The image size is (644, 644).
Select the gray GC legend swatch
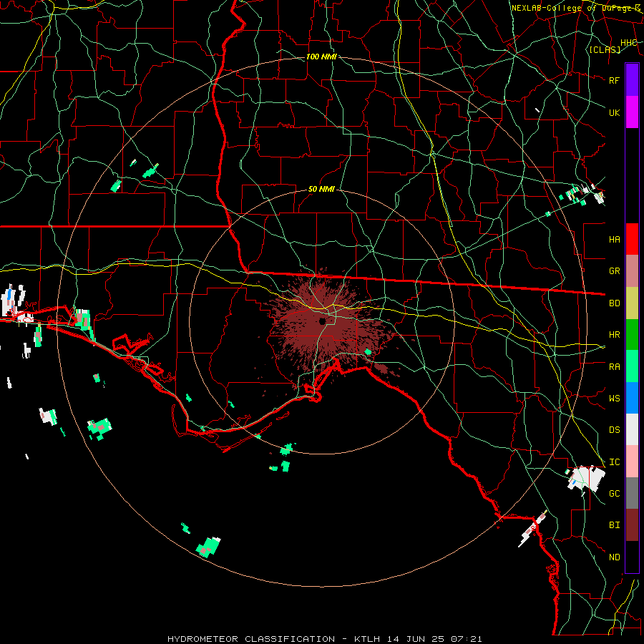coord(632,493)
